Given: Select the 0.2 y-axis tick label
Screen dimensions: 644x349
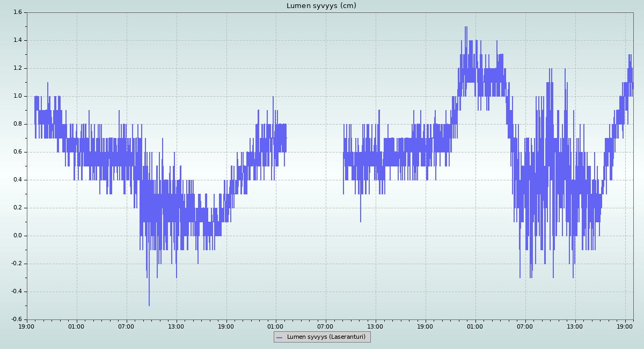Looking at the screenshot, I should pos(17,208).
